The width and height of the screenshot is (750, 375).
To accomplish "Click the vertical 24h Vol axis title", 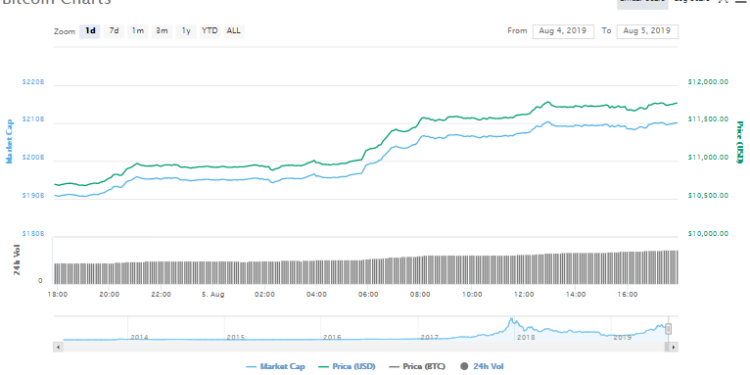I will (x=17, y=261).
